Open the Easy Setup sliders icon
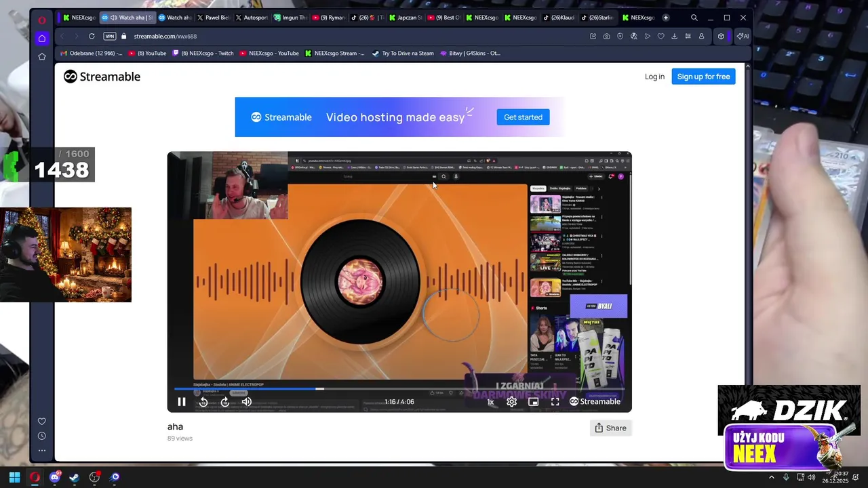The width and height of the screenshot is (868, 488). click(x=688, y=36)
